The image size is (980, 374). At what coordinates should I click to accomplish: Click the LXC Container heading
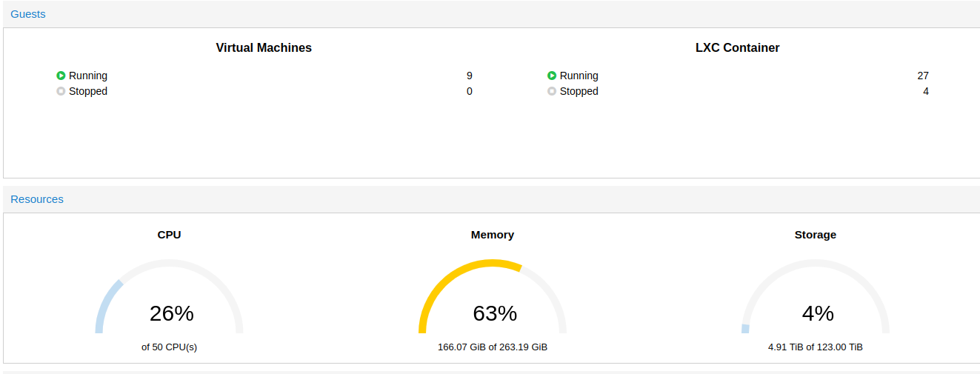click(x=738, y=47)
